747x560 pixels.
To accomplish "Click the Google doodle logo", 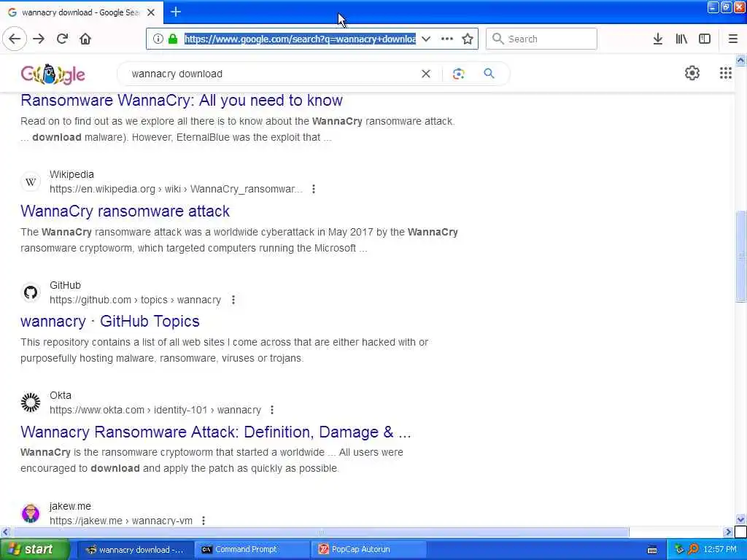I will (53, 74).
